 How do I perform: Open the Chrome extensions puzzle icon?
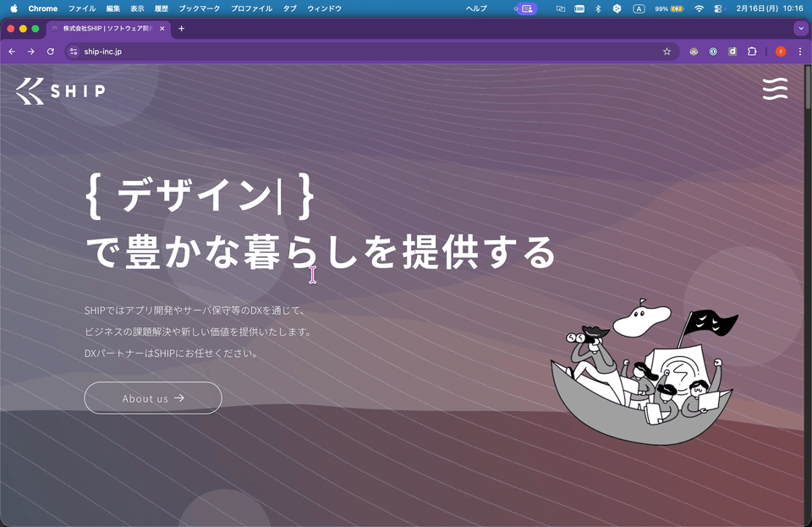pyautogui.click(x=752, y=51)
